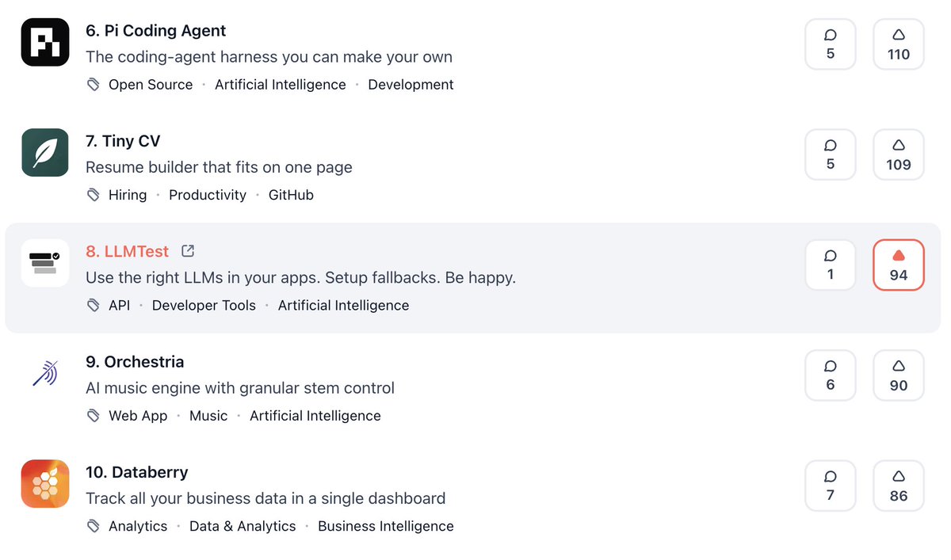Click the LLMTest stacked-bars logo
Viewport: 951px width, 560px height.
pyautogui.click(x=45, y=263)
